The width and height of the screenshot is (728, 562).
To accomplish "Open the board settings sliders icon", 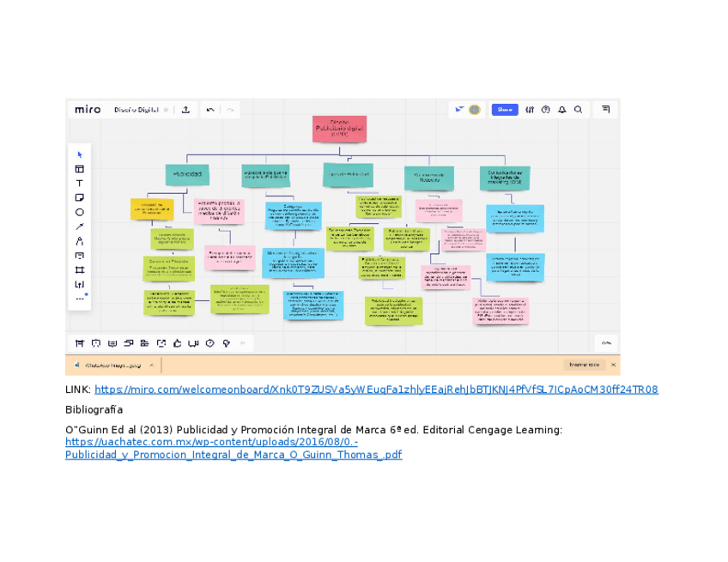I will pyautogui.click(x=530, y=110).
